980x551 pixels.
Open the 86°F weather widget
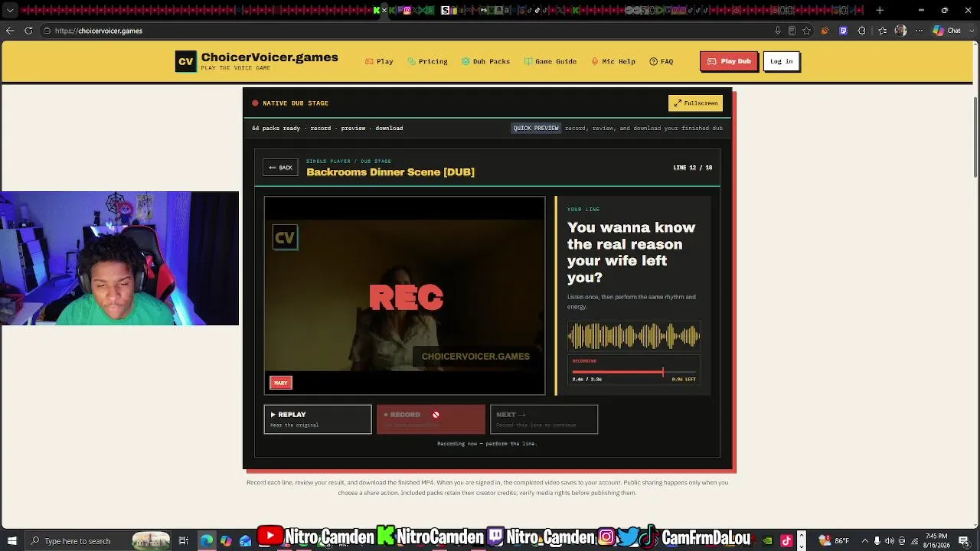coord(833,541)
